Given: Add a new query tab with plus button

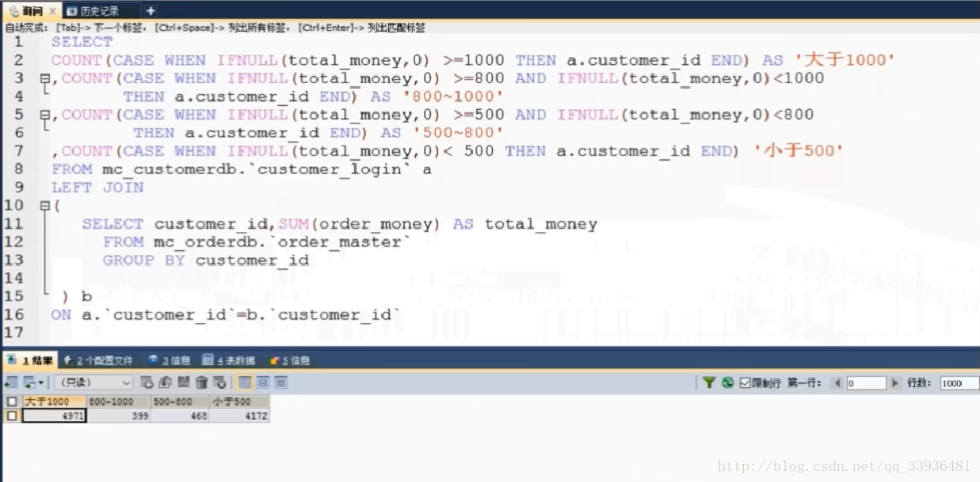Looking at the screenshot, I should [151, 10].
